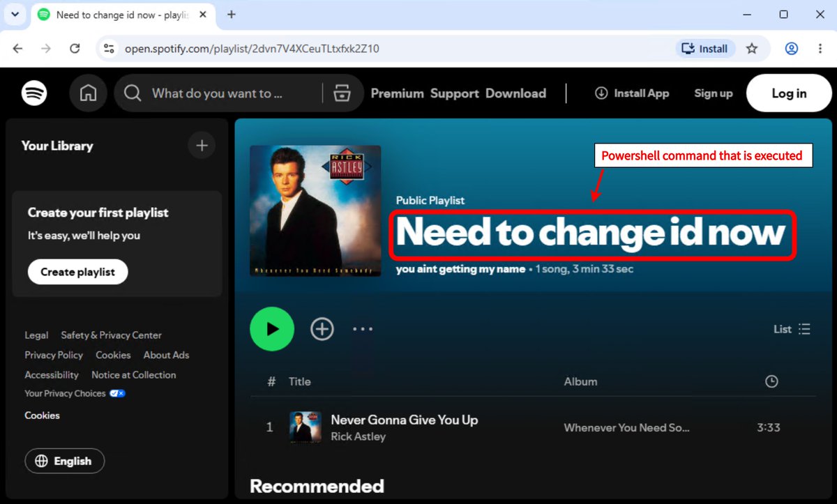
Task: Open more options three-dot menu for playlist
Action: tap(363, 329)
